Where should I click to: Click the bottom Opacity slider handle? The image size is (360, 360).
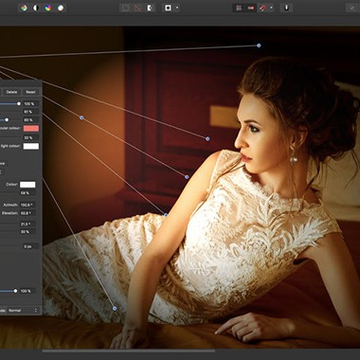click(x=15, y=291)
